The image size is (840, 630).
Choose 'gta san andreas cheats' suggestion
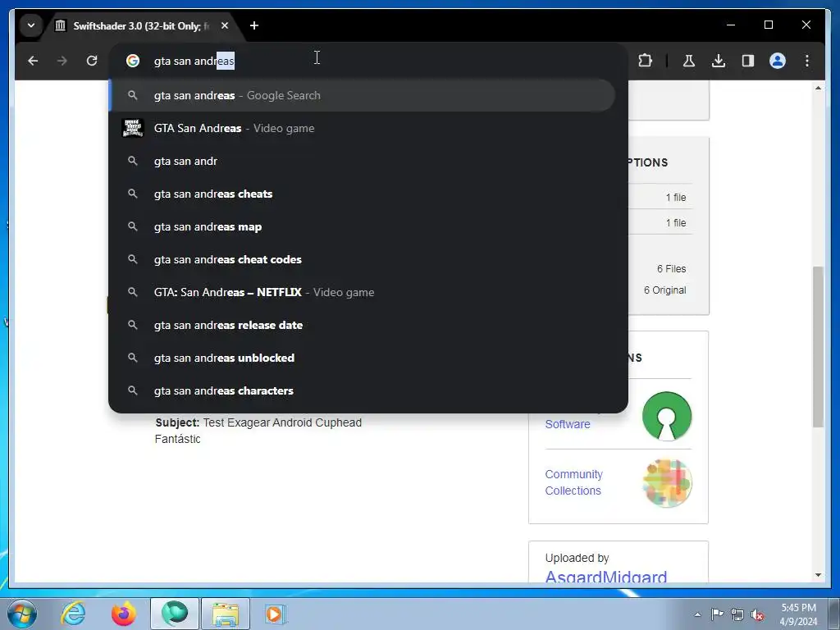tap(363, 194)
